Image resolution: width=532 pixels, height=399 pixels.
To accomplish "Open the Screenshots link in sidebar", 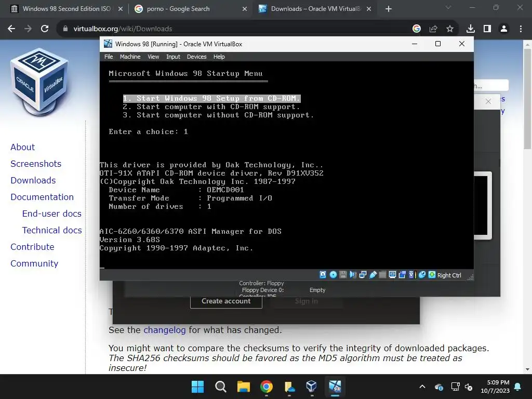I will 36,164.
